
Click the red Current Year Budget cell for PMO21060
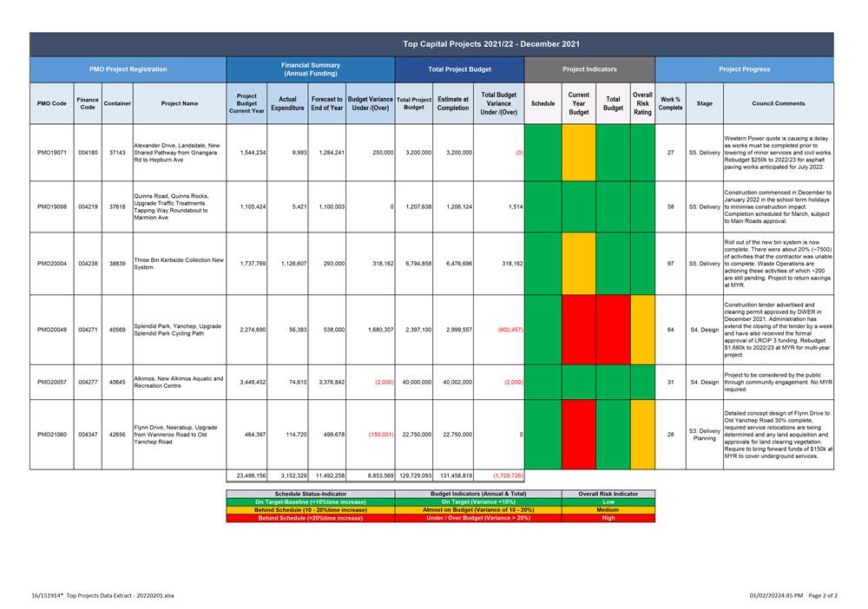[578, 435]
